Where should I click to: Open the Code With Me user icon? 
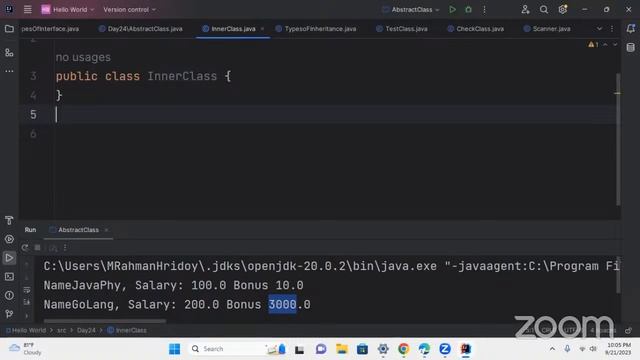click(x=525, y=9)
